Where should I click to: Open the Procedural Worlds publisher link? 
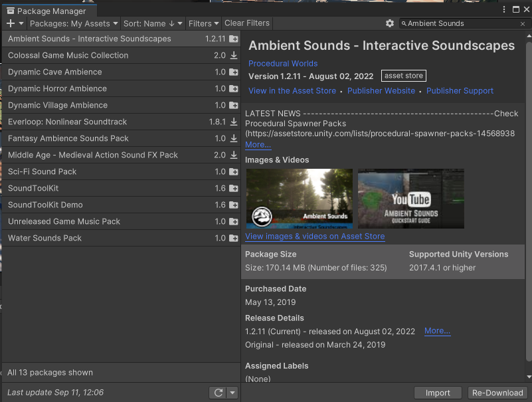pos(283,64)
